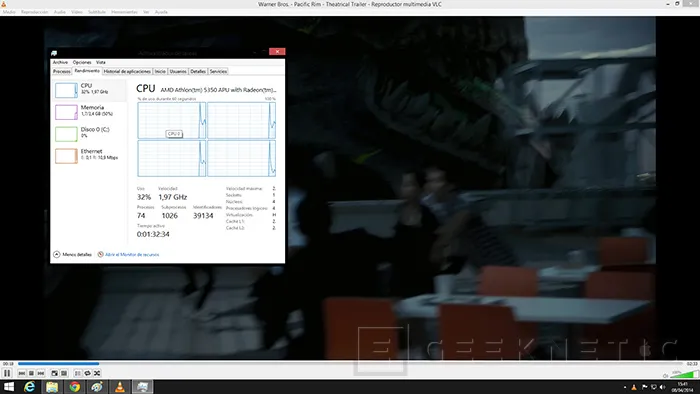Toggle loop playback mode
700x394 pixels.
click(87, 373)
